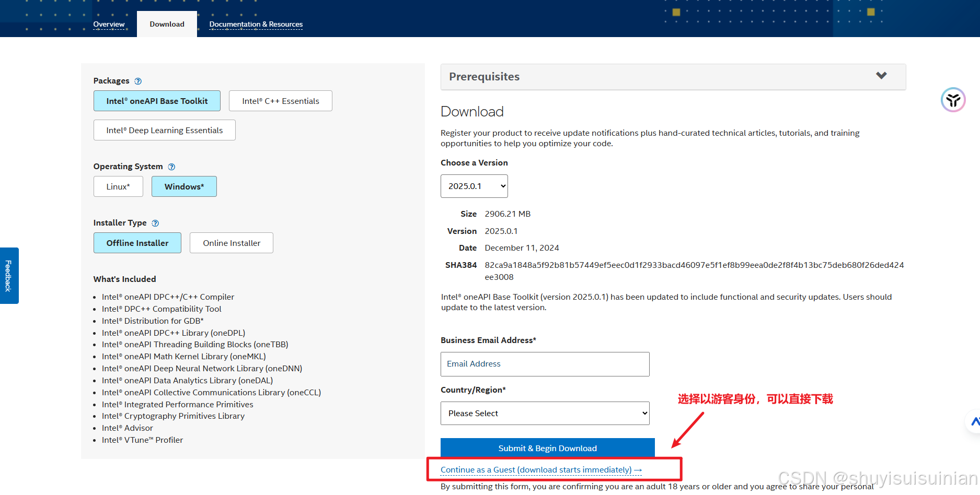
Task: Click Intel oneAPI DPC++/C++ Compiler list item
Action: [x=168, y=297]
